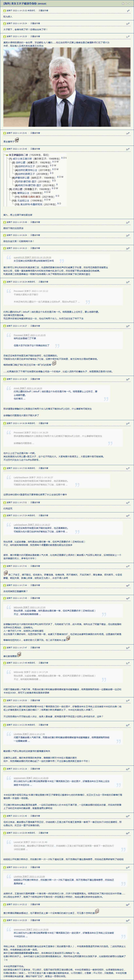
Task: Click the emoticon after 革去黄带子 on floor 14#
Action: click(17, 140)
